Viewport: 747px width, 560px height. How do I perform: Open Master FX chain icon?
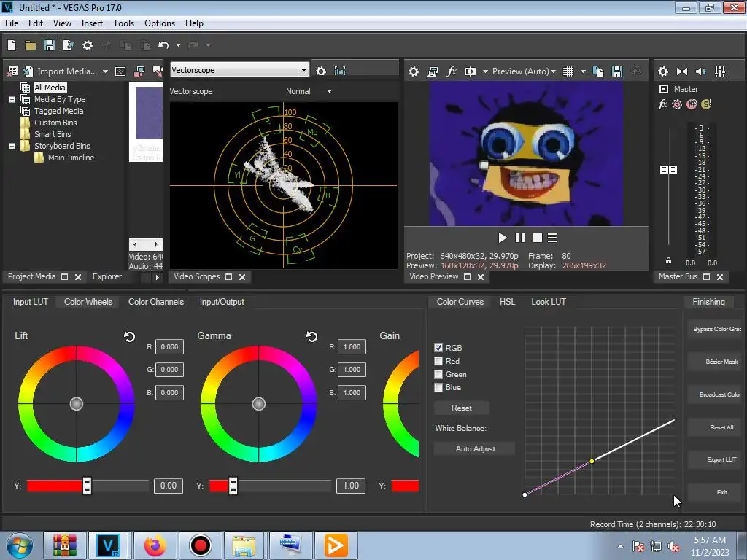point(662,104)
